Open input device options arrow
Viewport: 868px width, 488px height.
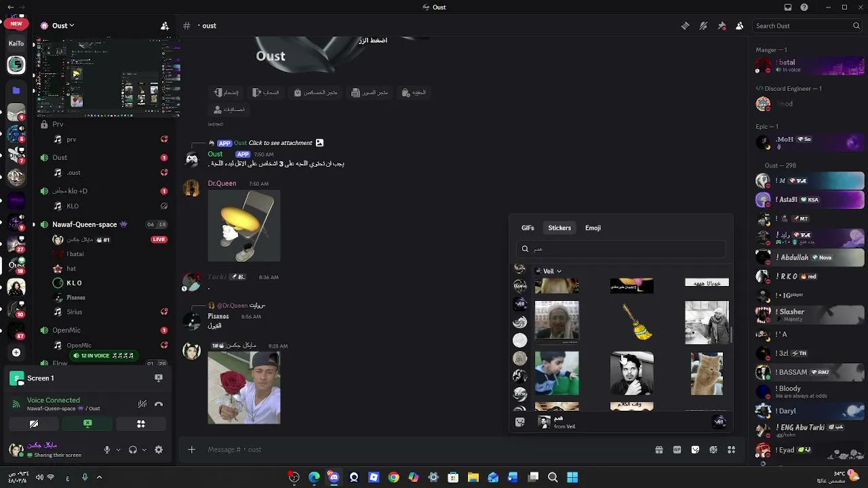(x=118, y=449)
